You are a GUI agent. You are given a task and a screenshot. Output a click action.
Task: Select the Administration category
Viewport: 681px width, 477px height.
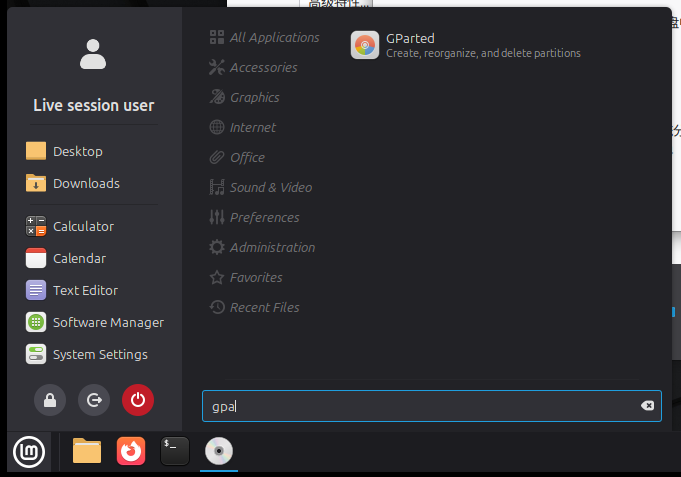[x=271, y=247]
